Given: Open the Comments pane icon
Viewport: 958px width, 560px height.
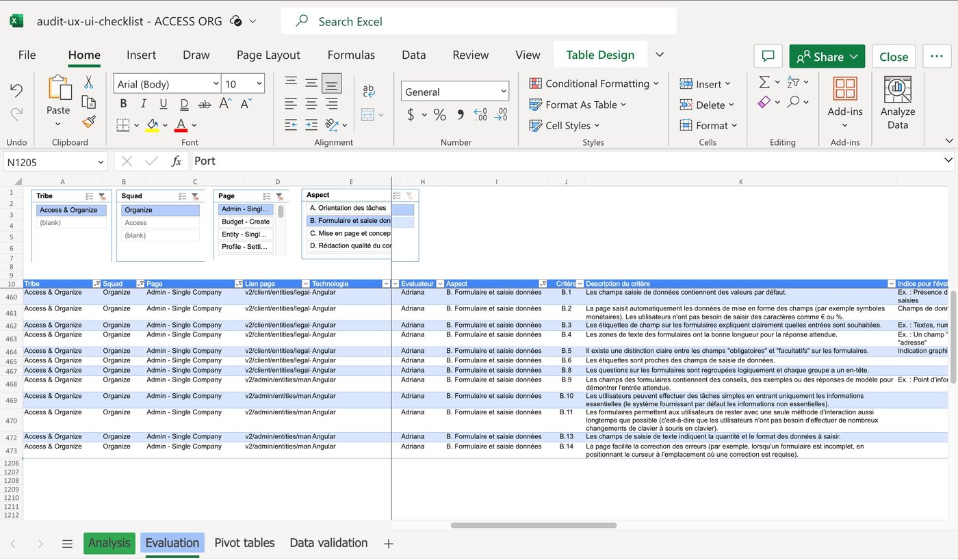Looking at the screenshot, I should coord(768,57).
